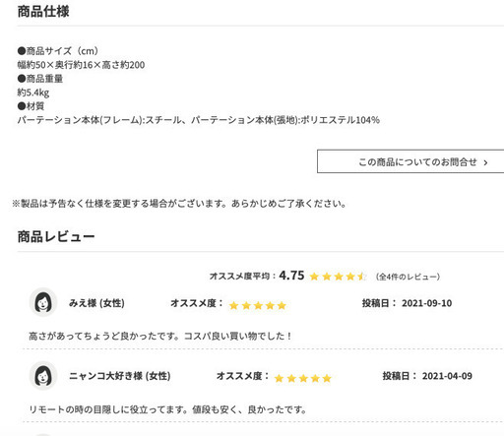Click the 商品レビュー section heading
The height and width of the screenshot is (436, 504).
(56, 236)
